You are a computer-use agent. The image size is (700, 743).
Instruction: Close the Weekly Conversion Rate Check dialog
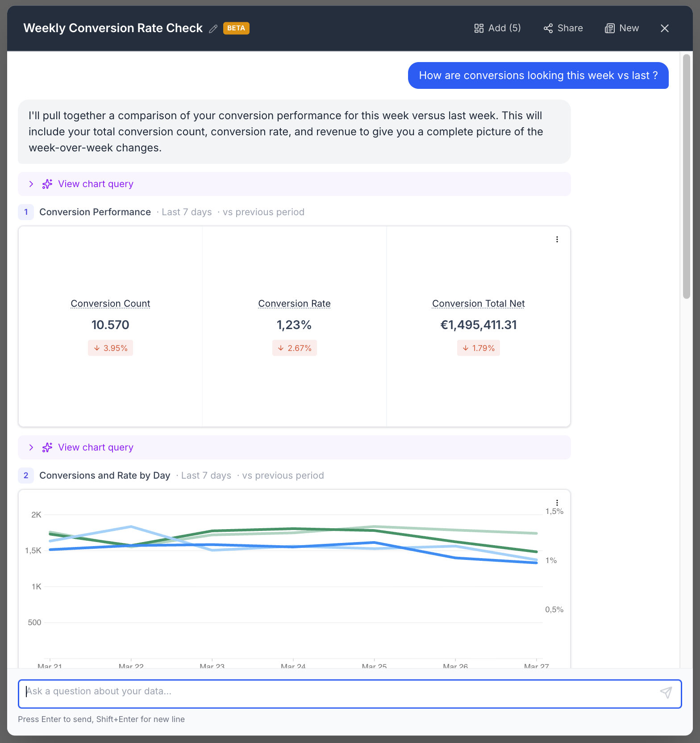[664, 29]
